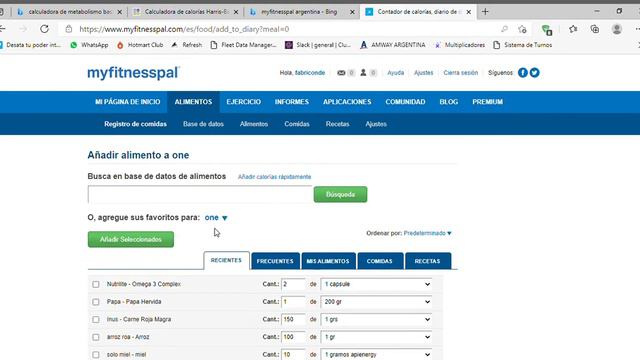640x360 pixels.
Task: Open the Multiplicadores bookmark
Action: coord(460,45)
